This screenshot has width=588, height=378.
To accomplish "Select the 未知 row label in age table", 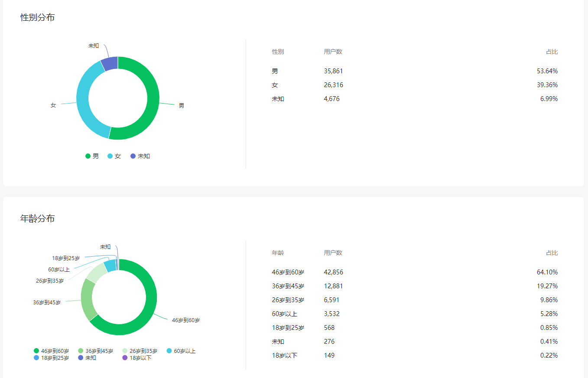I will pos(278,342).
